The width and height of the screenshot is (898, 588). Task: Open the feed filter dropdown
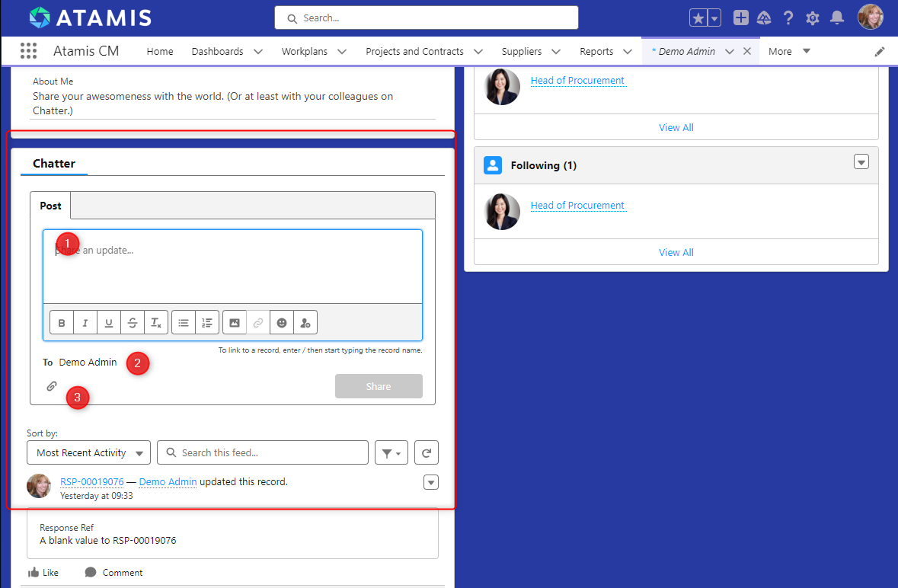tap(391, 453)
